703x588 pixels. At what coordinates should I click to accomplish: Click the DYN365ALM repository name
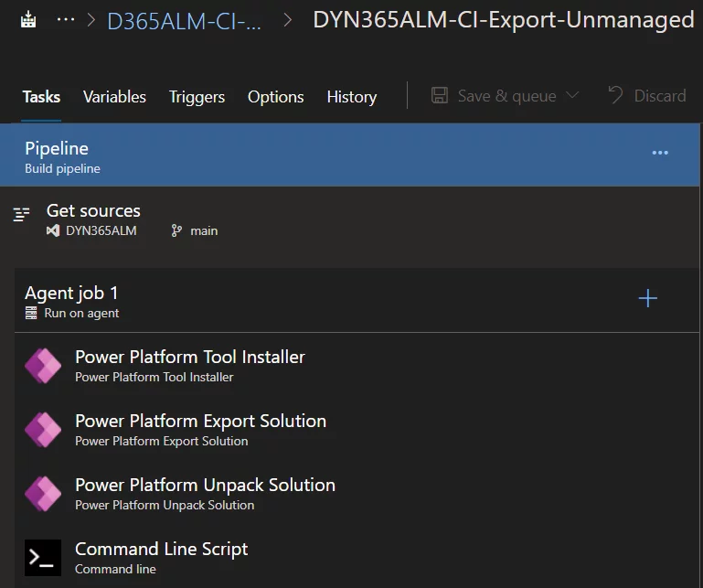pyautogui.click(x=101, y=231)
